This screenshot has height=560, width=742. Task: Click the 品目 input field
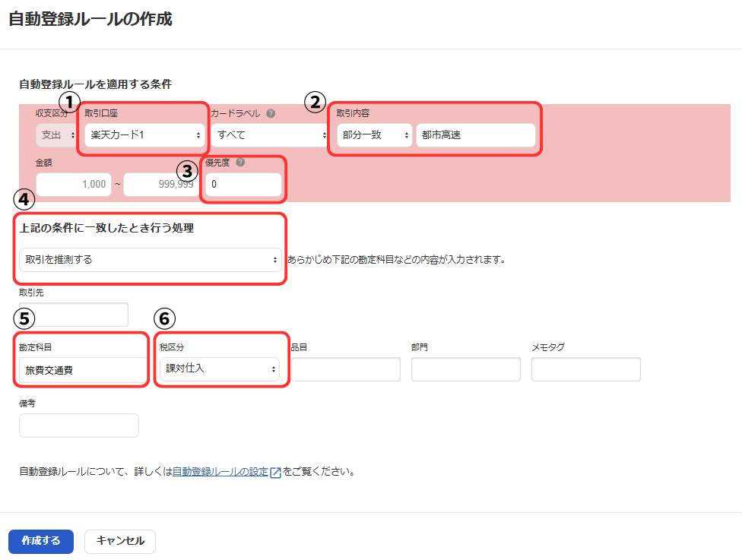click(x=345, y=369)
